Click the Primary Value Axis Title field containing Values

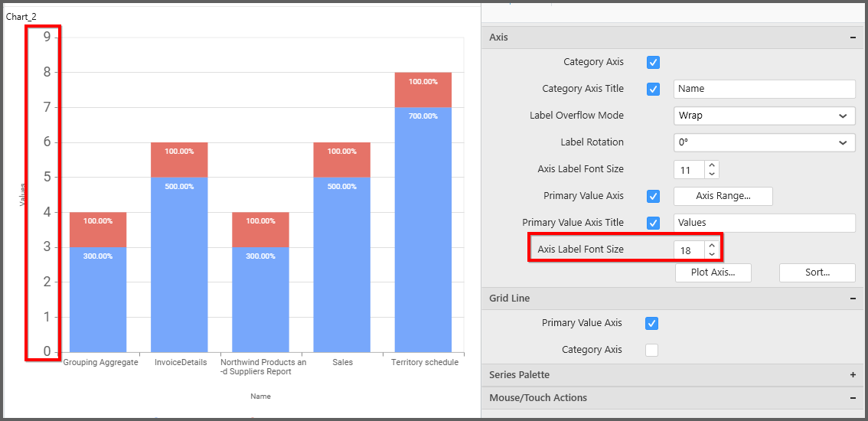tap(764, 223)
